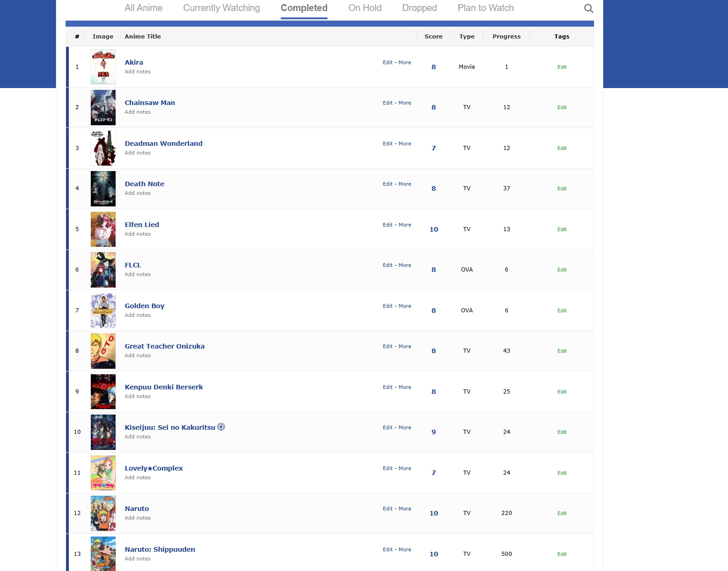Open the On Hold tab
The image size is (728, 571).
pos(365,8)
